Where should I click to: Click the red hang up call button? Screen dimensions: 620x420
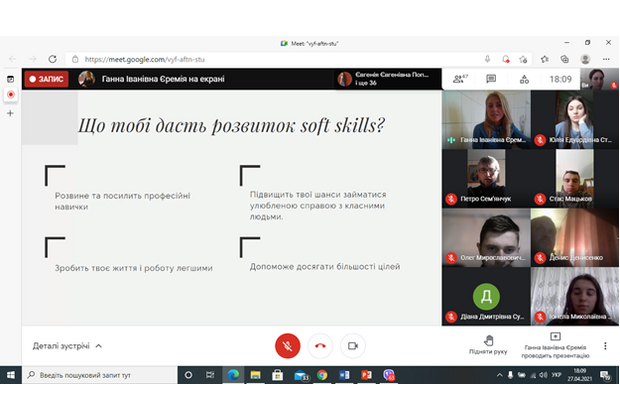(320, 346)
